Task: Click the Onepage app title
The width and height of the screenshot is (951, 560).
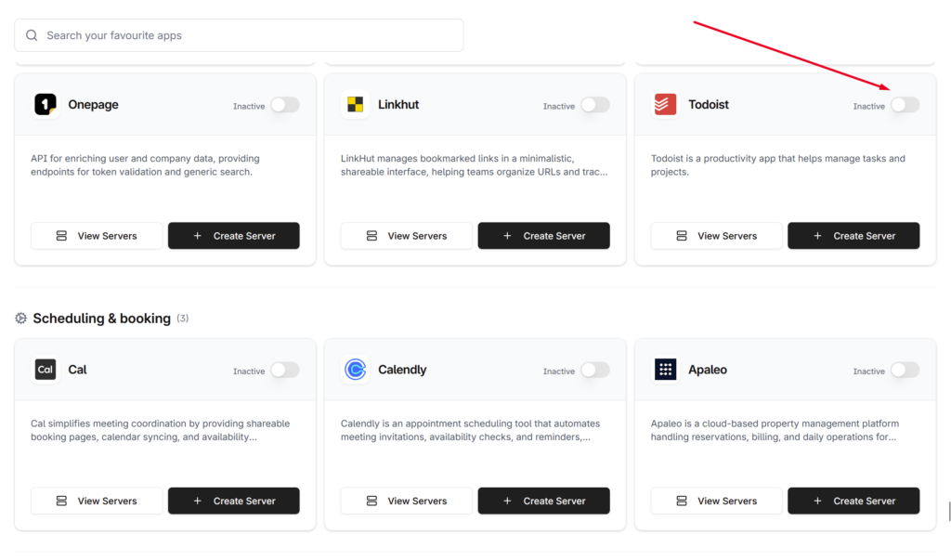Action: [93, 104]
